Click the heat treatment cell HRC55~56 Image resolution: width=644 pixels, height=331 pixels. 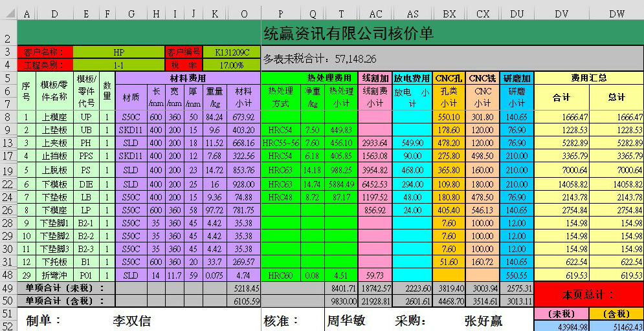point(280,143)
